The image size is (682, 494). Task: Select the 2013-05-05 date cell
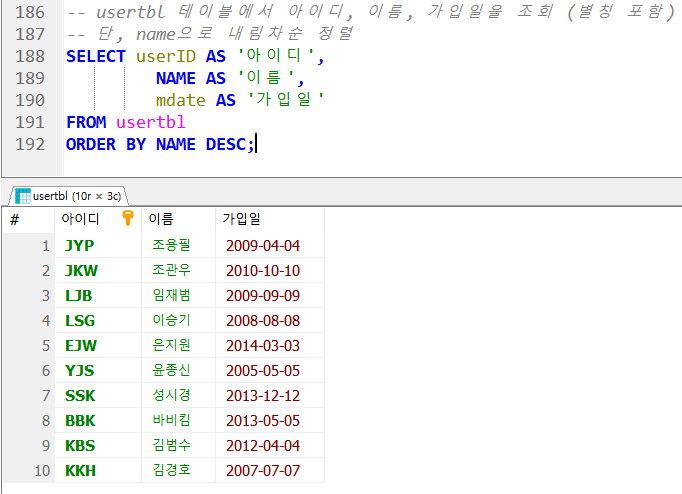click(270, 421)
